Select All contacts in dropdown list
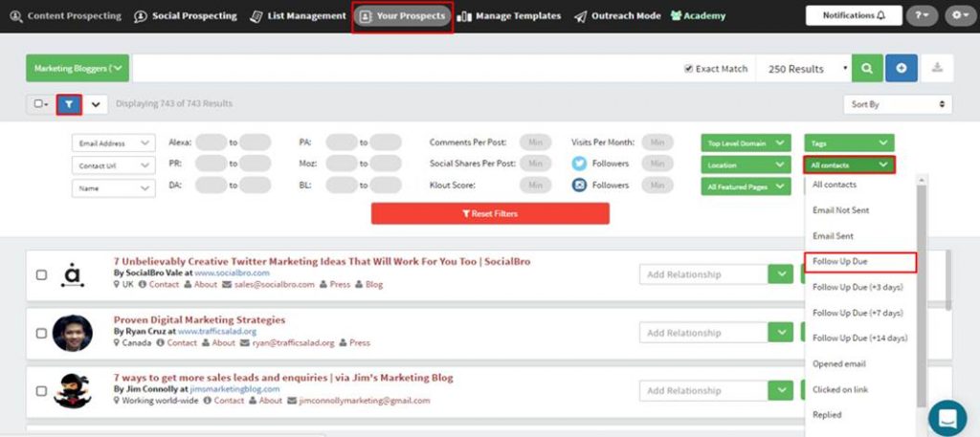The width and height of the screenshot is (980, 437). click(x=835, y=185)
